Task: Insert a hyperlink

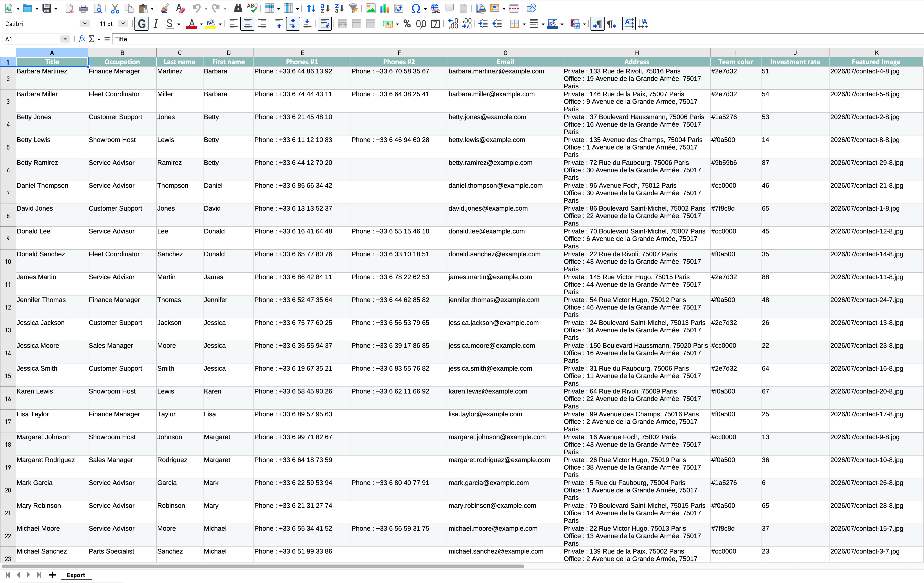Action: [435, 8]
